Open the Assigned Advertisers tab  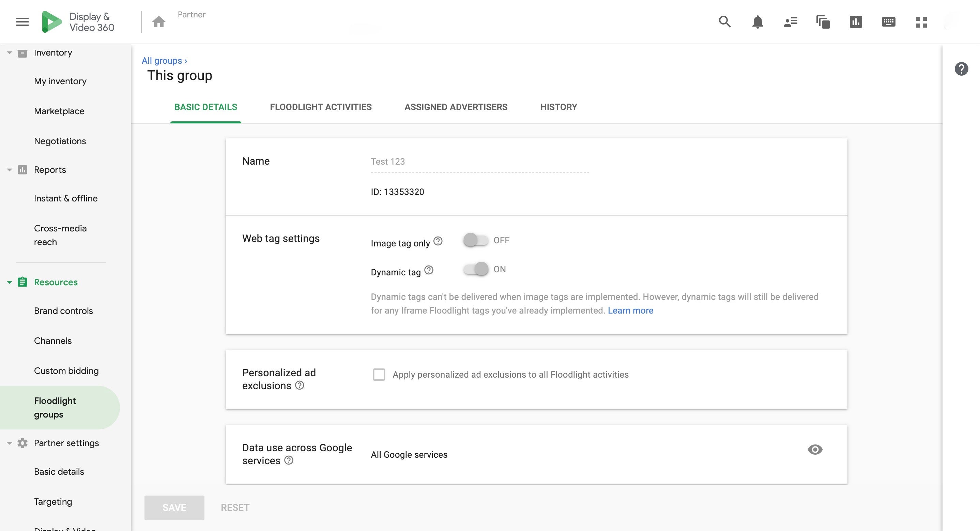[456, 107]
